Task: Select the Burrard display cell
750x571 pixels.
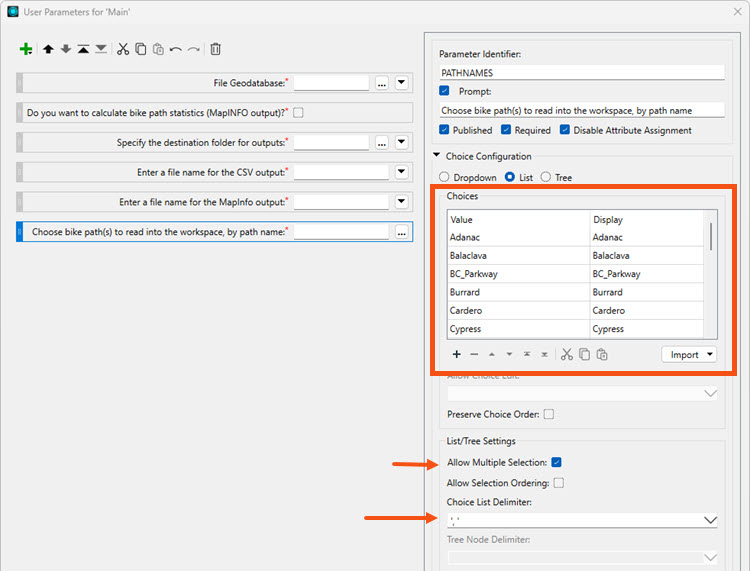Action: [x=647, y=292]
